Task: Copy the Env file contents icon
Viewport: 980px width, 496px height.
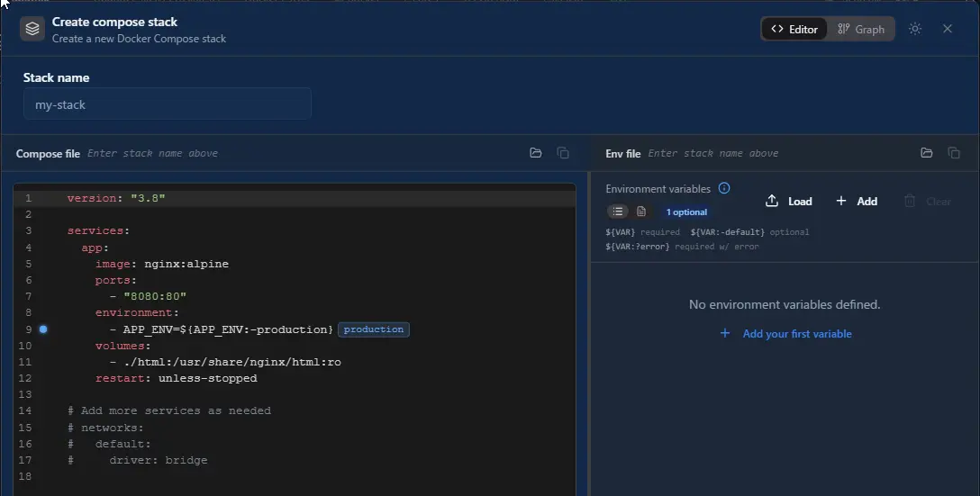Action: pos(954,153)
